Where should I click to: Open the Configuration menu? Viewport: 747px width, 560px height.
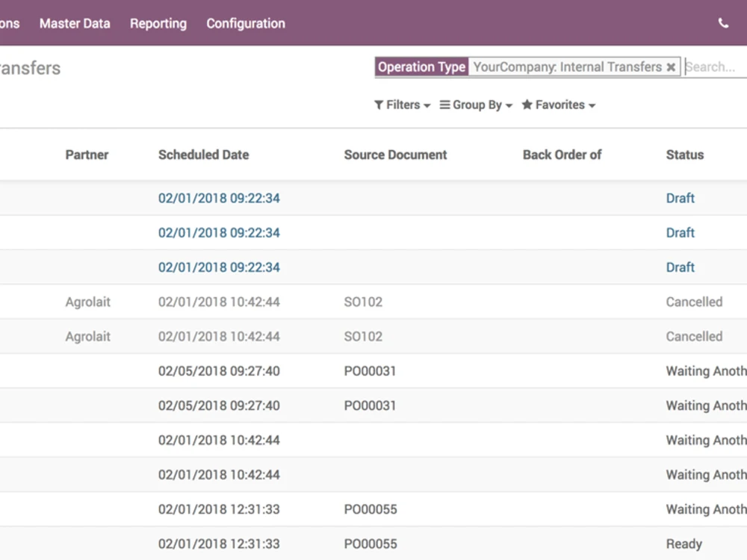click(x=246, y=23)
